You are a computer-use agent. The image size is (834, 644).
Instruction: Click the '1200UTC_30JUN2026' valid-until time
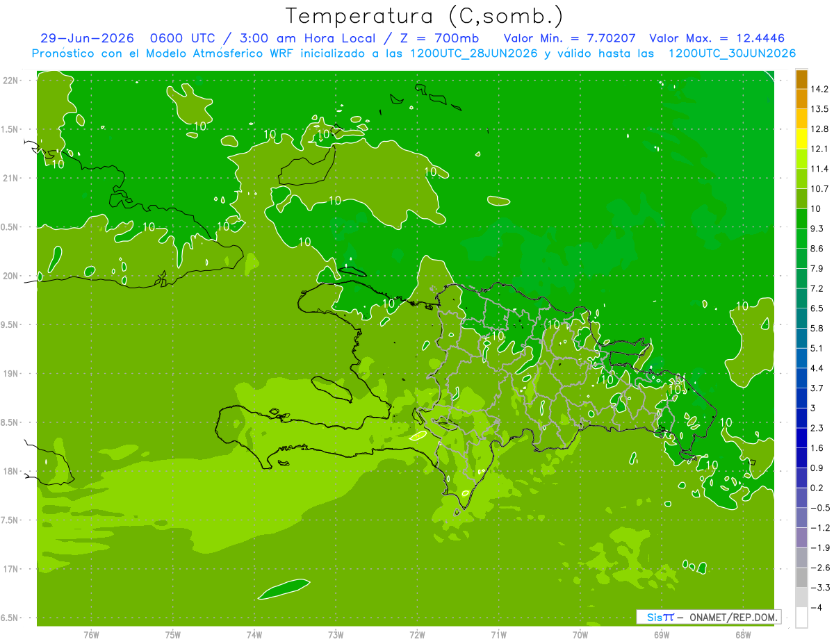(732, 53)
